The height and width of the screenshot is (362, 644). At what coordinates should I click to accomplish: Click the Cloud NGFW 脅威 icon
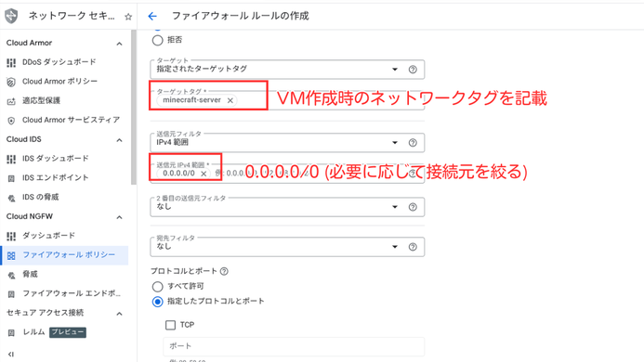coord(11,275)
